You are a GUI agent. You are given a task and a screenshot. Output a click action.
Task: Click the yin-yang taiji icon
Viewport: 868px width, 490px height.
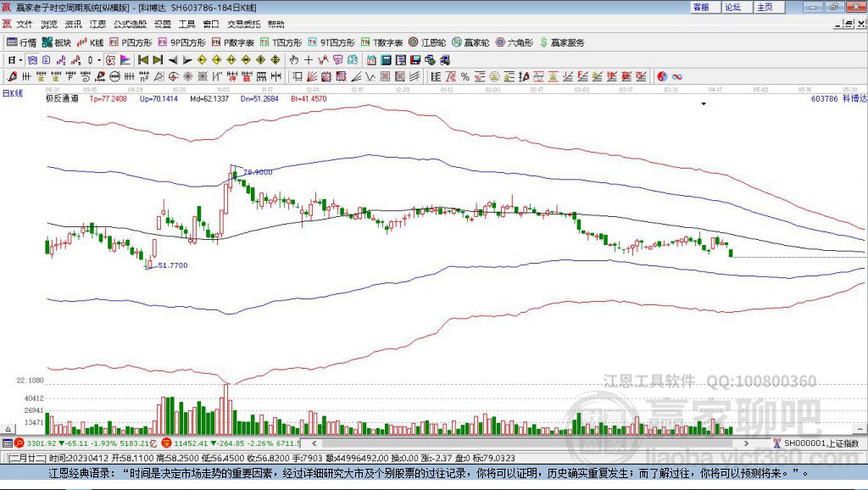tap(662, 76)
